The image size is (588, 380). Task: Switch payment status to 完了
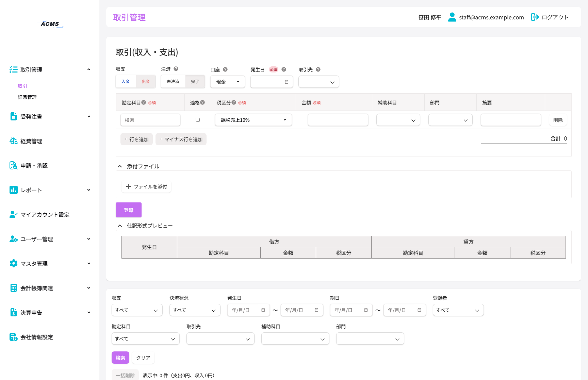pos(195,82)
